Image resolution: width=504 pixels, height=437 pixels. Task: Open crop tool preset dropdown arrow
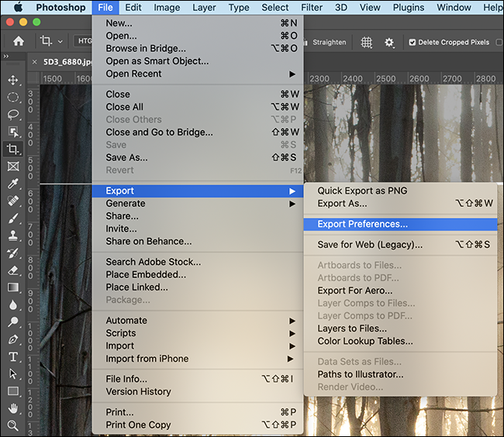60,41
